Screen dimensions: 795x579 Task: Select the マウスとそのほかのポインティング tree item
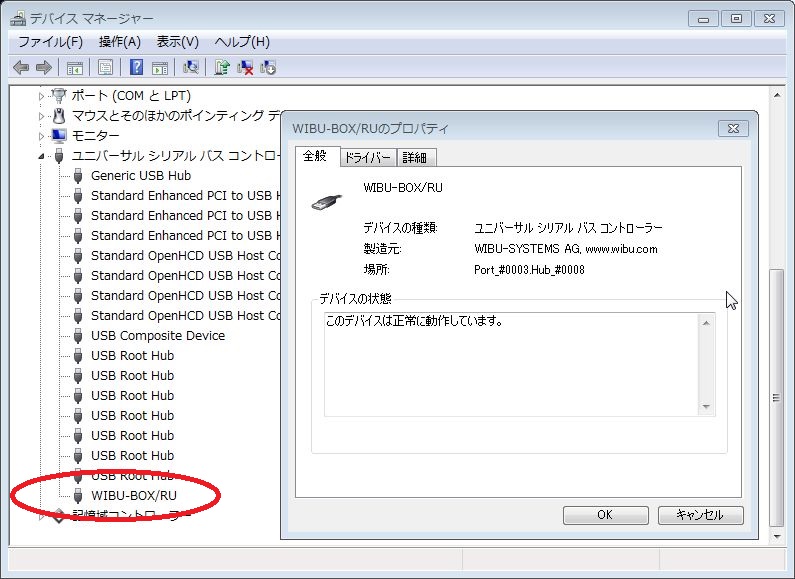pos(176,116)
